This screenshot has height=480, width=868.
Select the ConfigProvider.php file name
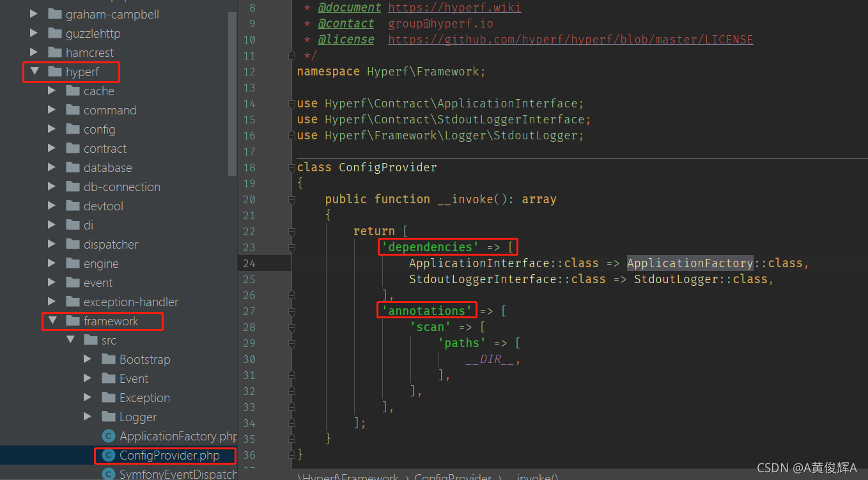pos(169,456)
